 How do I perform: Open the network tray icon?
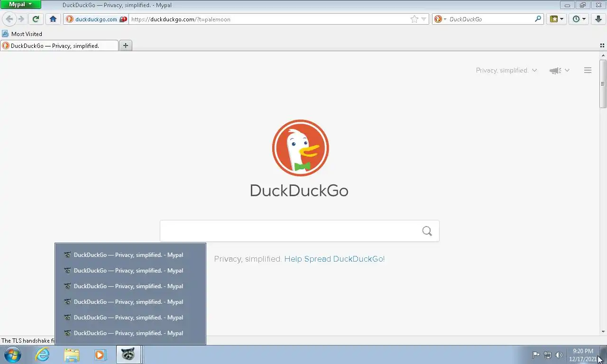(x=548, y=355)
